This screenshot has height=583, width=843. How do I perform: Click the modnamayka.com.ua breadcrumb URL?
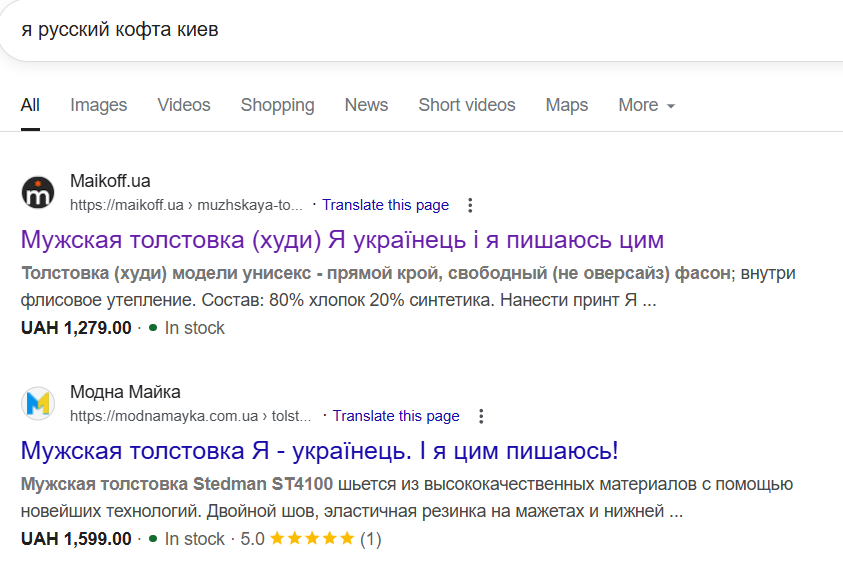pyautogui.click(x=191, y=416)
